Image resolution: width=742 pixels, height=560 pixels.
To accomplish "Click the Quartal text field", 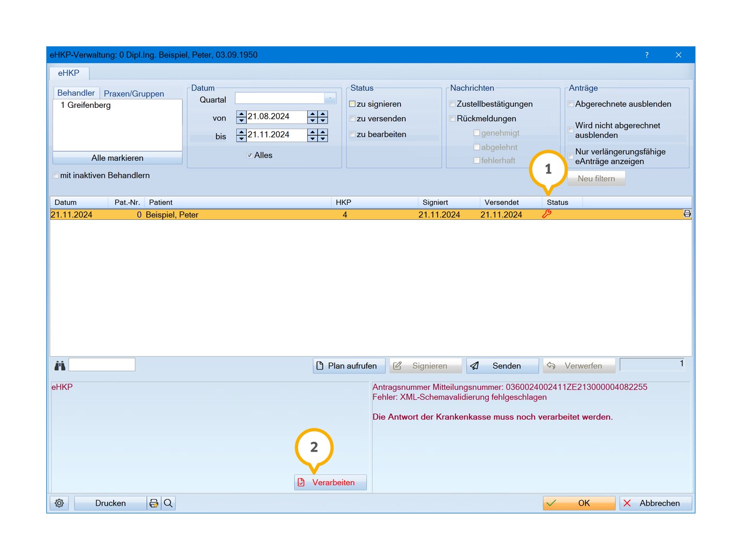I will pyautogui.click(x=279, y=98).
